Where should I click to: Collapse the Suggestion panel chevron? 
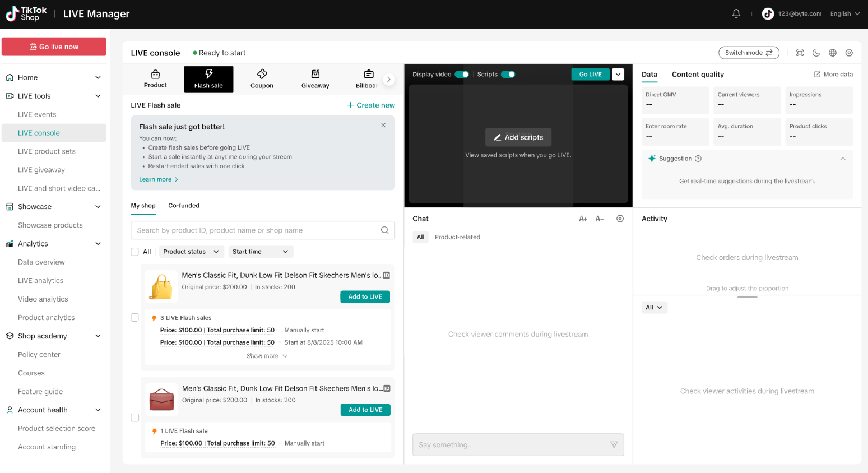point(842,159)
